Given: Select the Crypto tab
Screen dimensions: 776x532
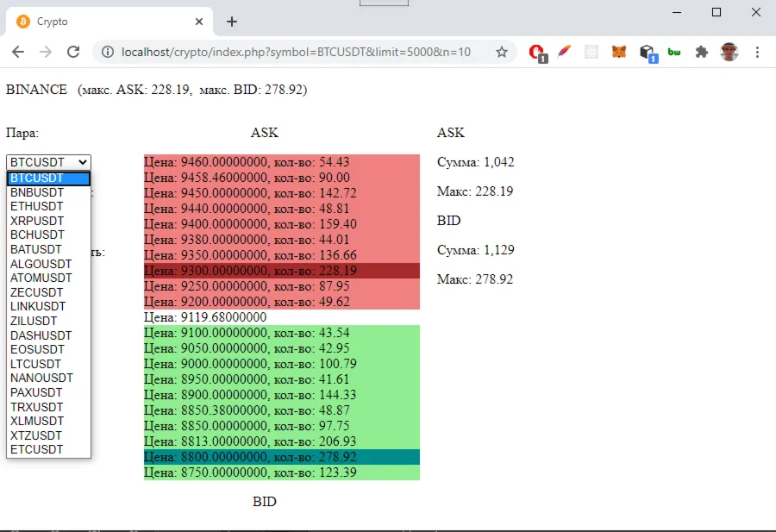Looking at the screenshot, I should point(110,22).
